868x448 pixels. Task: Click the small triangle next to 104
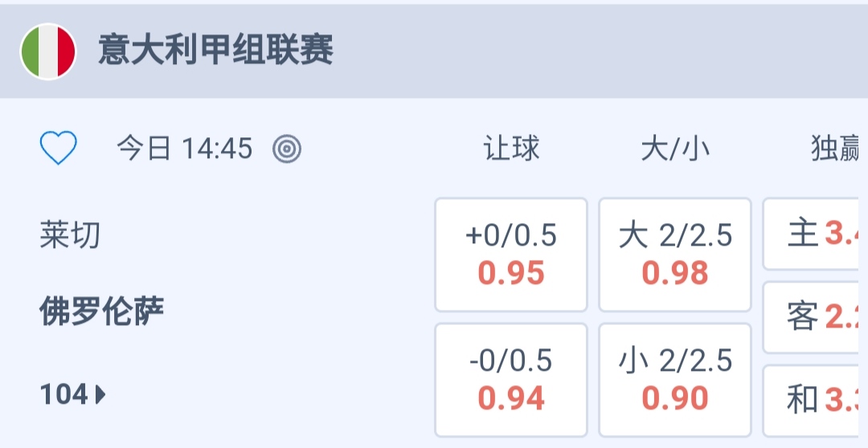pyautogui.click(x=100, y=394)
